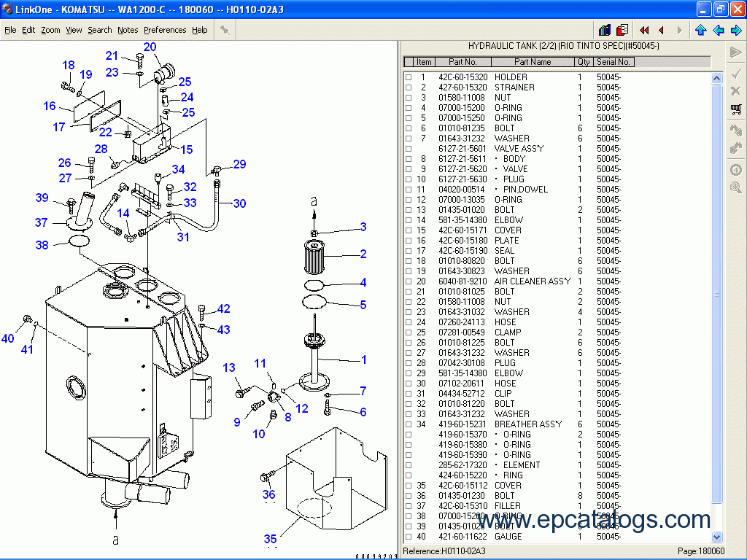
Task: Sort by the Item column header
Action: (424, 62)
